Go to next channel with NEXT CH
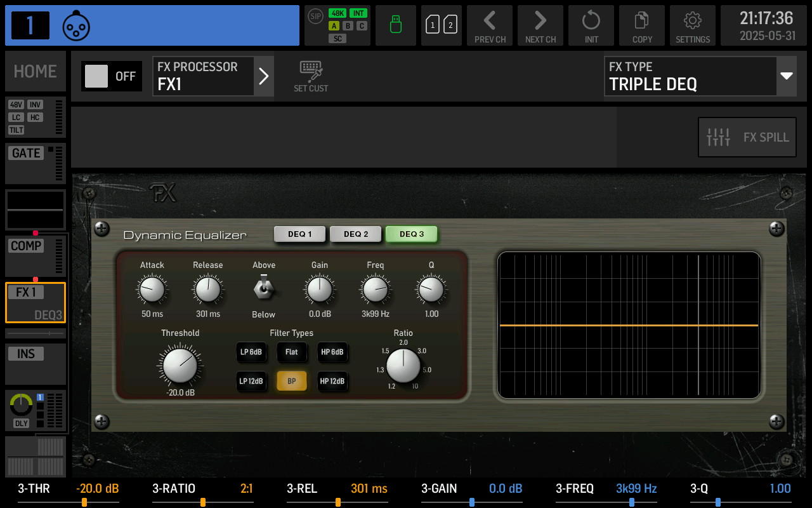 tap(540, 25)
